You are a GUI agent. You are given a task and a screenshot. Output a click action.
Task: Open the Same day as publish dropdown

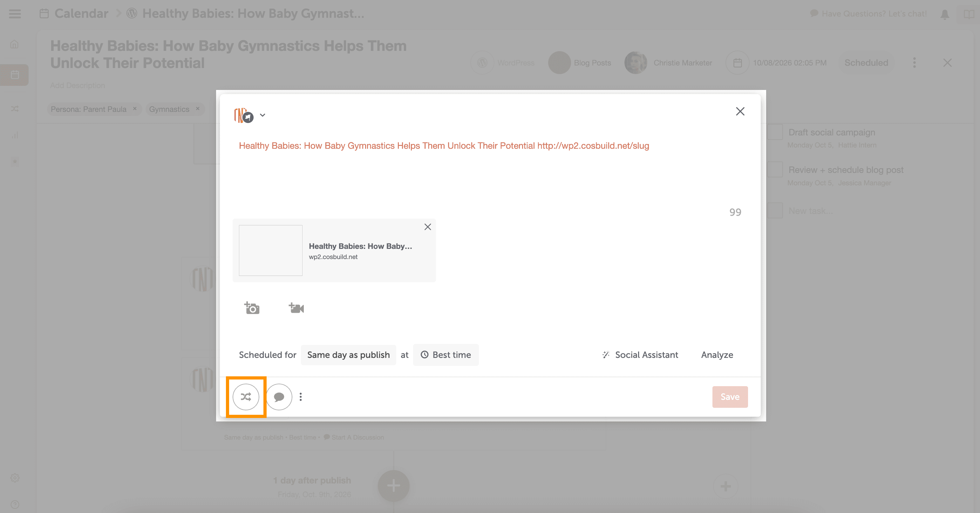[348, 355]
